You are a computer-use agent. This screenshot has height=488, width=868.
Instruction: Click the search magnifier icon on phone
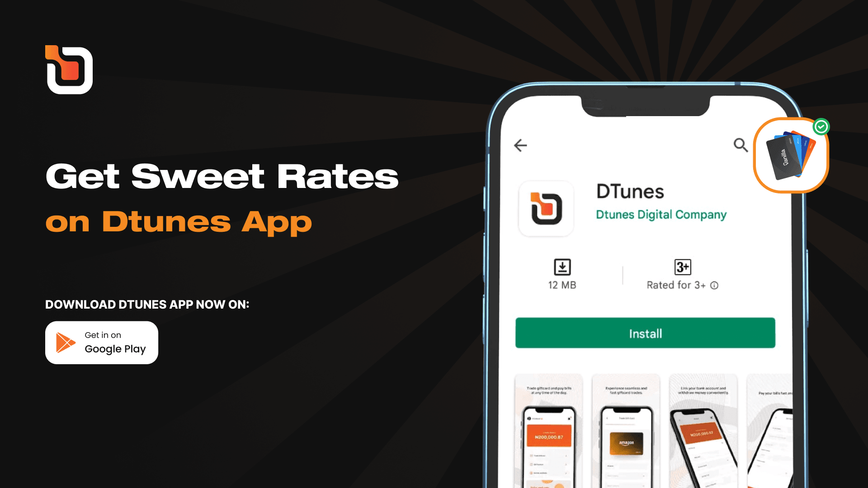pos(739,145)
